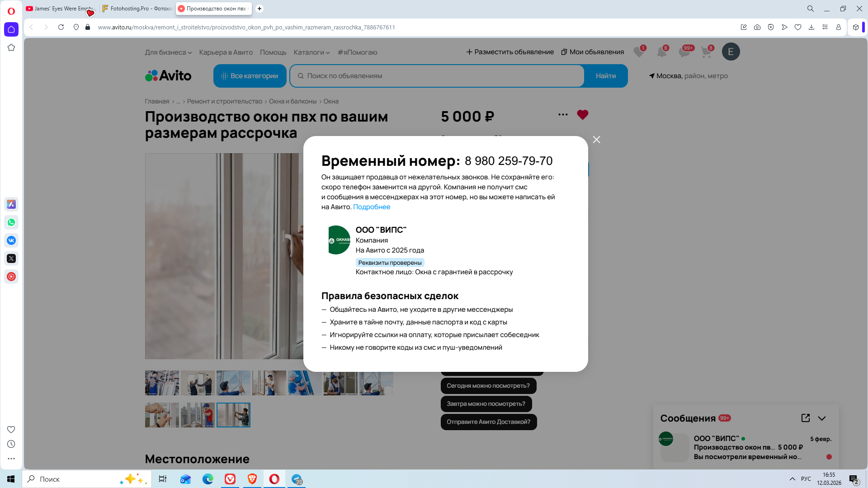Collapse the Сообщения panel chevron
Viewport: 868px width, 488px height.
coord(822,418)
